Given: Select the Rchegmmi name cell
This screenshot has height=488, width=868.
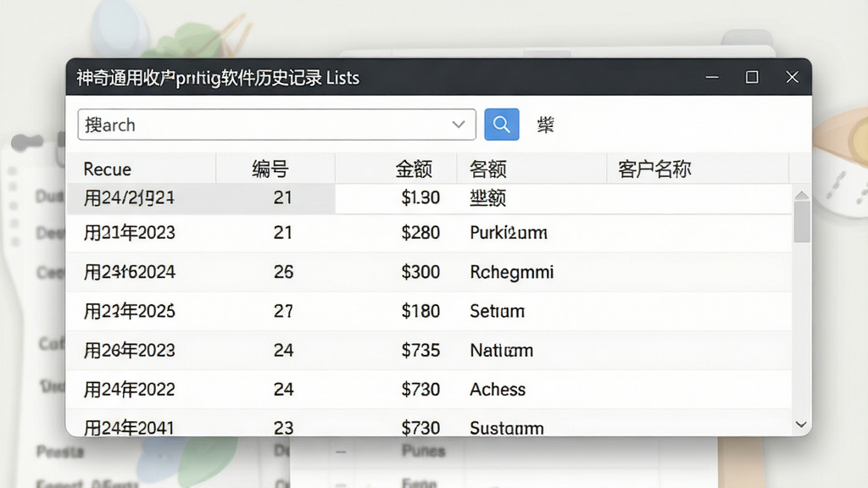Looking at the screenshot, I should click(x=511, y=272).
